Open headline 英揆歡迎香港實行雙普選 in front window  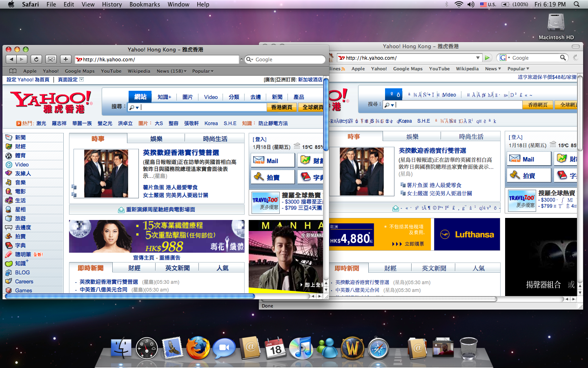(x=181, y=153)
